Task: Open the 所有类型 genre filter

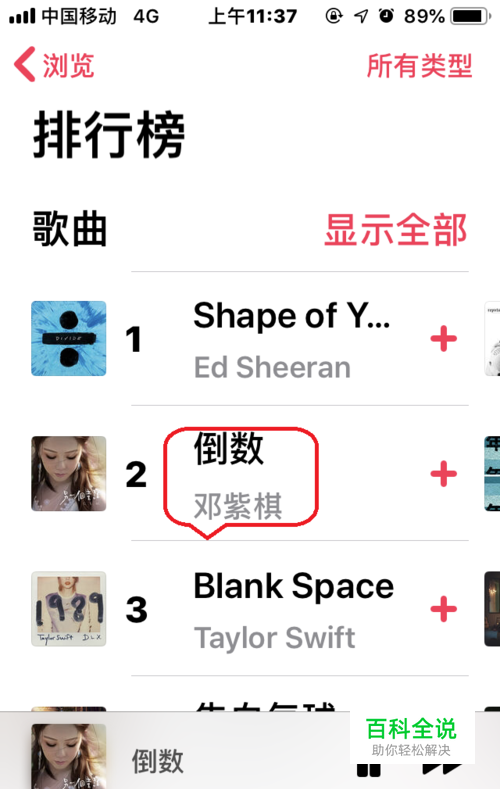Action: [x=420, y=65]
